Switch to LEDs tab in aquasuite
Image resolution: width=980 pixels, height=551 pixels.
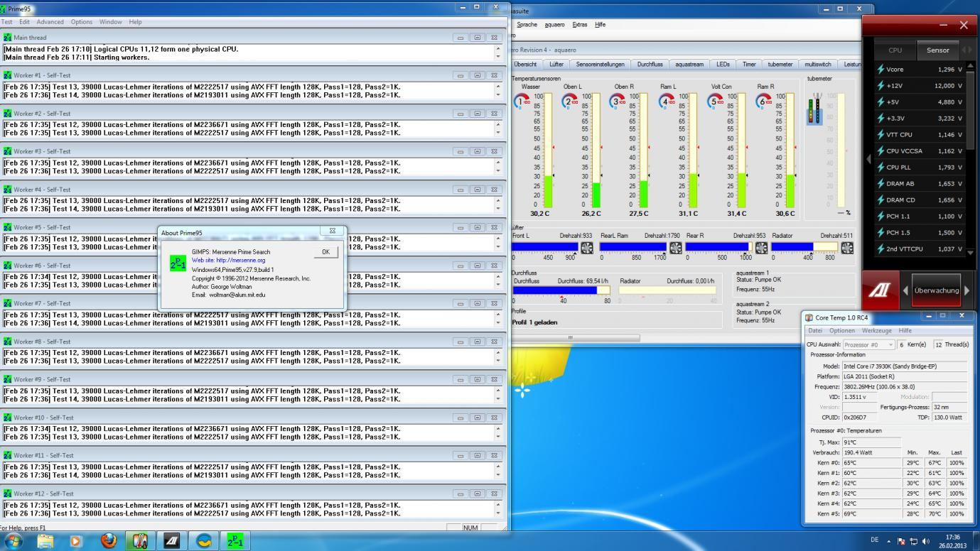pyautogui.click(x=723, y=64)
